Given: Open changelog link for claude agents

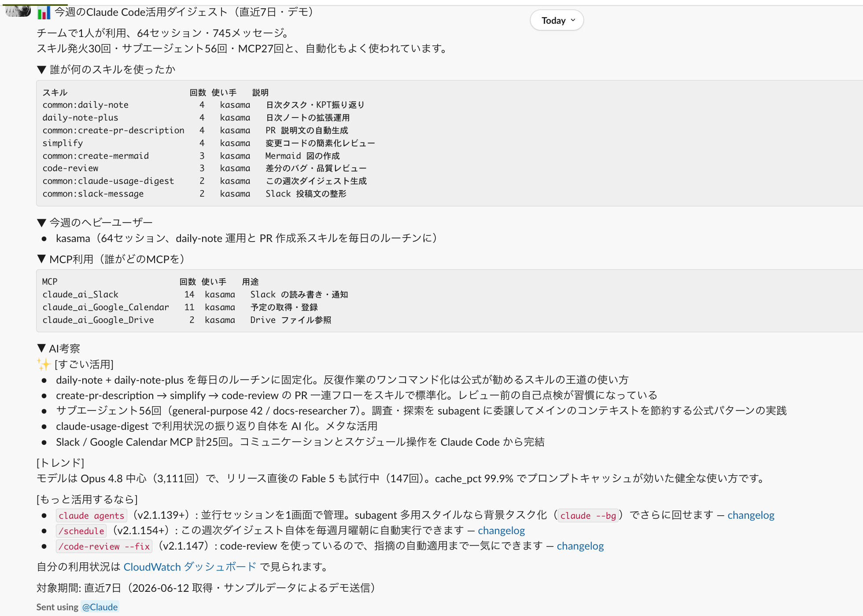Looking at the screenshot, I should [751, 515].
